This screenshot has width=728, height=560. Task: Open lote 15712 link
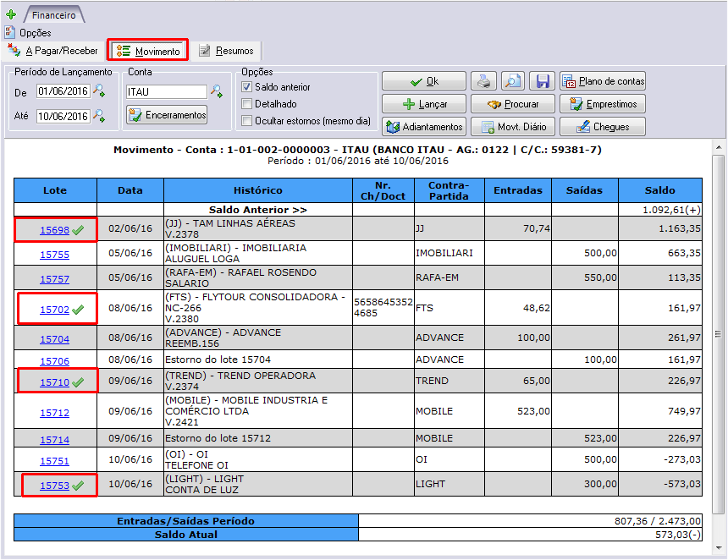54,413
